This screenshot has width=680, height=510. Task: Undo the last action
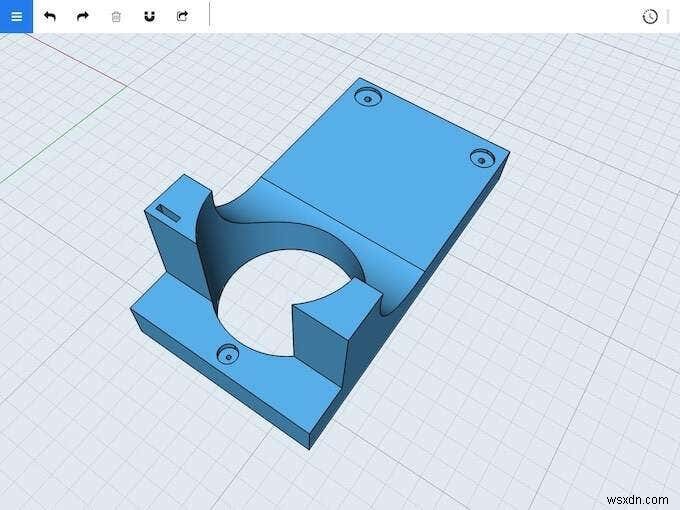[50, 16]
